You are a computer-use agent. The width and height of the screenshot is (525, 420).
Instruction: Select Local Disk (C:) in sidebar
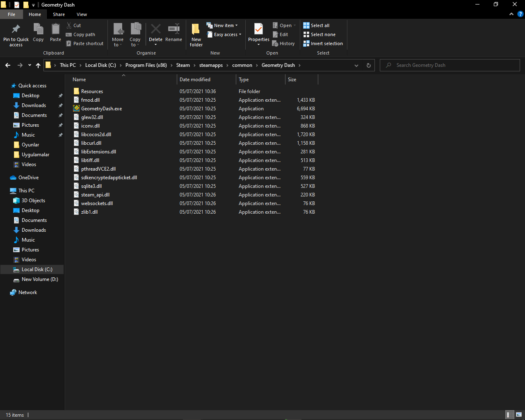[32, 269]
